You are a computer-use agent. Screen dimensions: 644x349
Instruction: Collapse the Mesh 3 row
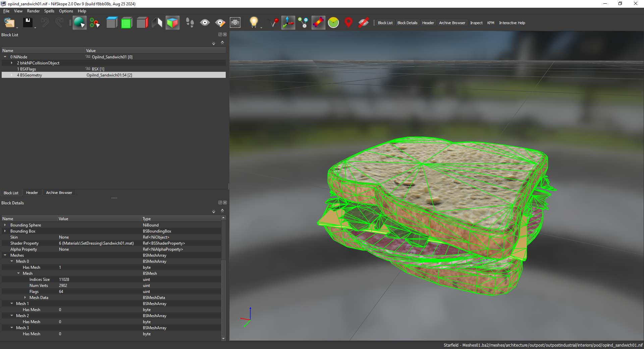coord(12,328)
